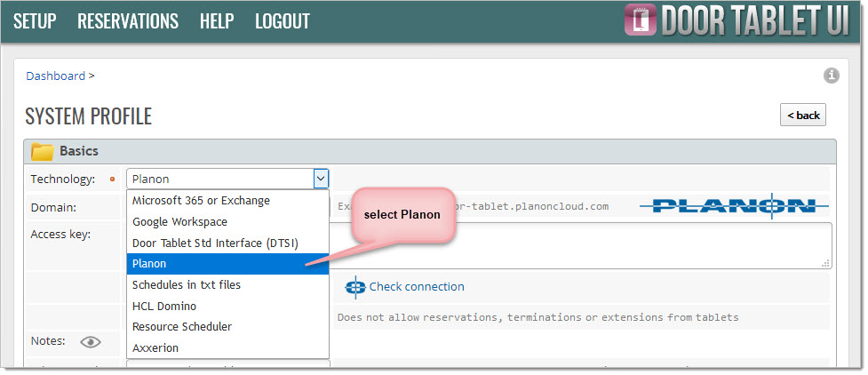
Task: Open the Technology dropdown arrow
Action: (x=321, y=179)
